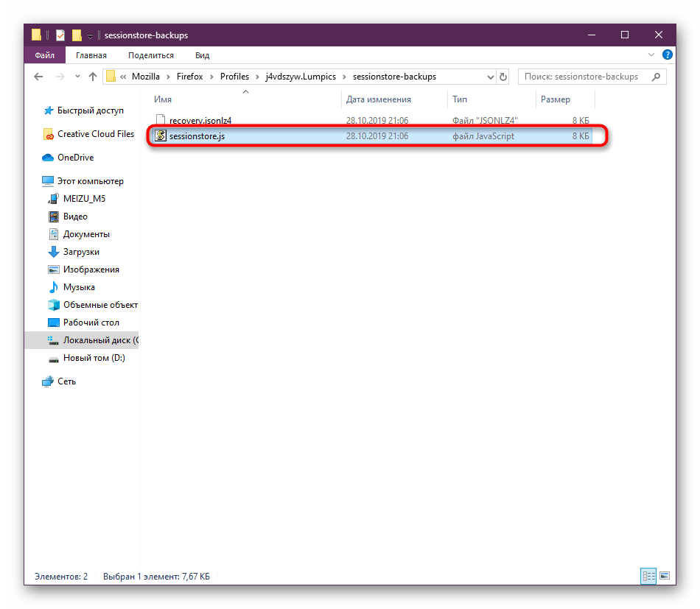Click the j4vdszyw.Lumpics breadcrumb segment

(301, 77)
